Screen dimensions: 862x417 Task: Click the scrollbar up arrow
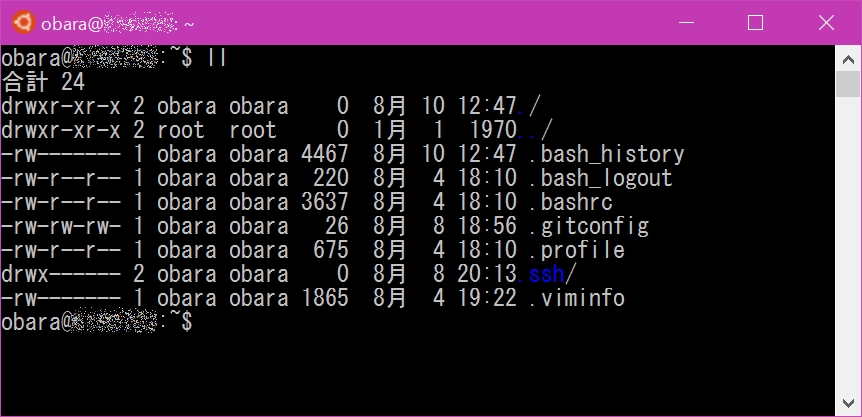pyautogui.click(x=848, y=58)
